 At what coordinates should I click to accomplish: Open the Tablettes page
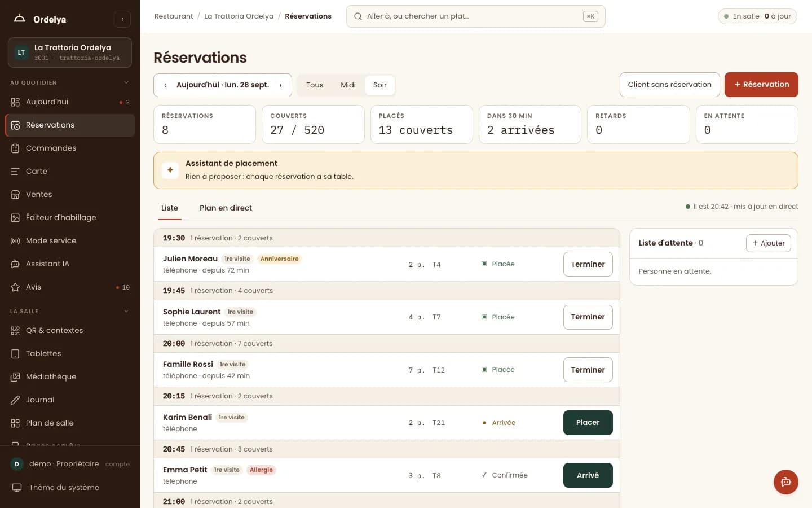70,353
